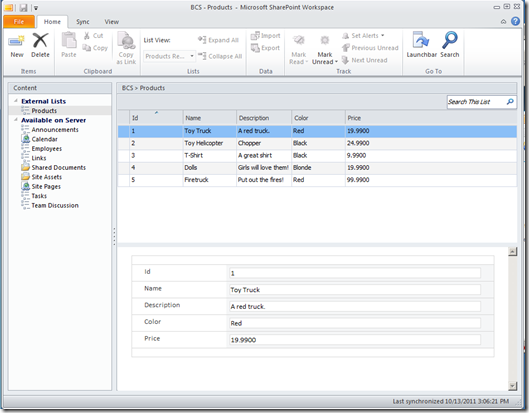Sort by the Id column header
Viewport: 529px width, 413px height.
pos(156,118)
